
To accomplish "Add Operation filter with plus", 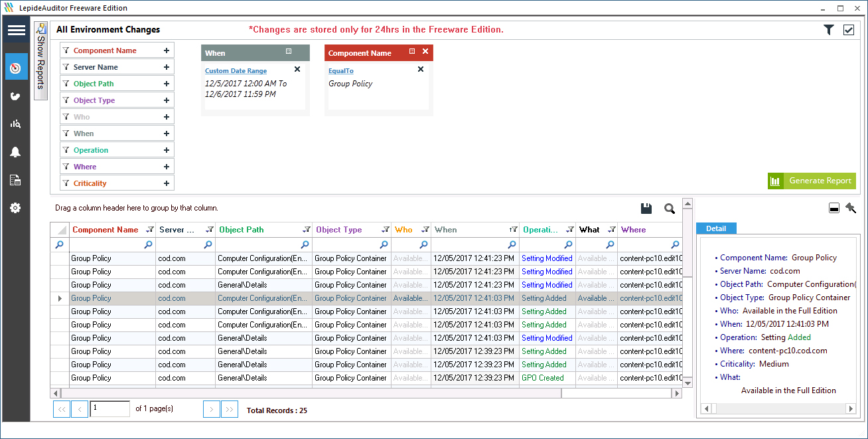I will (167, 150).
